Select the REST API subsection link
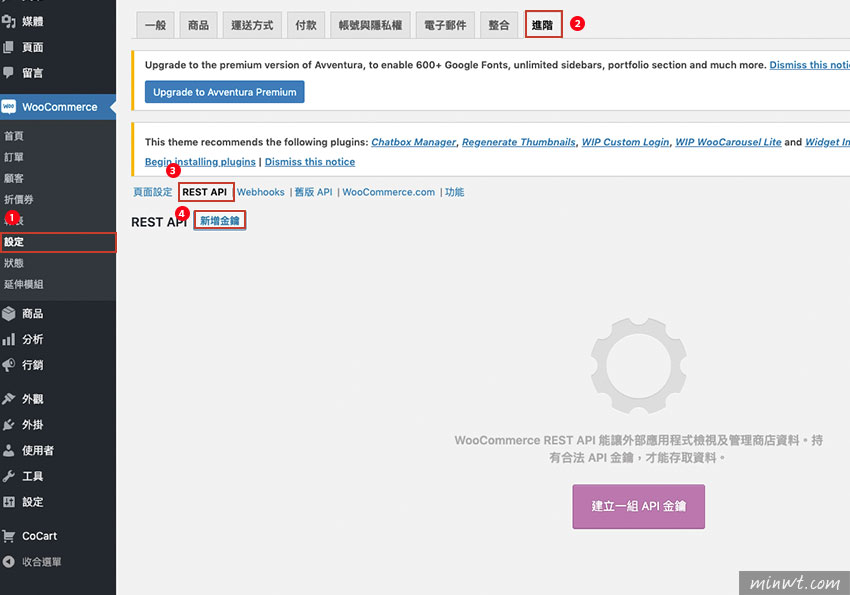Viewport: 850px width, 595px height. click(205, 192)
